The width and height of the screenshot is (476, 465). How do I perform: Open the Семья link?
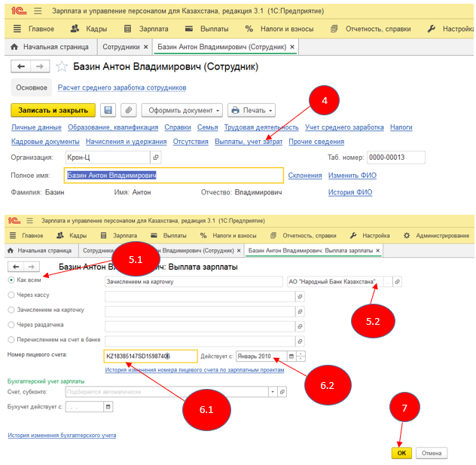click(x=208, y=127)
